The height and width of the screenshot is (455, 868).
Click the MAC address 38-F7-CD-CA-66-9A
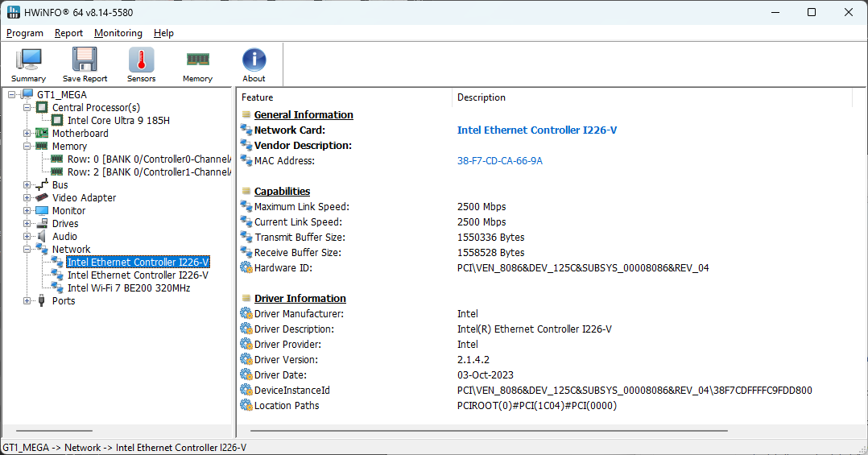[x=500, y=160]
